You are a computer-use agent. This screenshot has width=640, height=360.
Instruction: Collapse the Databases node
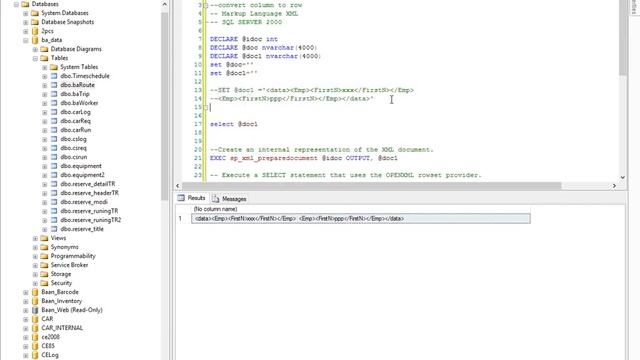pyautogui.click(x=16, y=4)
